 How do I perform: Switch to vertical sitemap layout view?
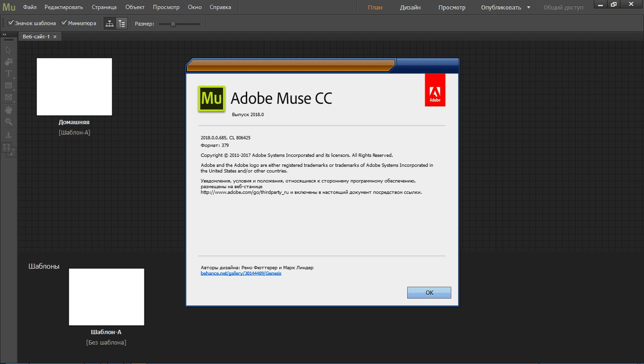pyautogui.click(x=122, y=23)
